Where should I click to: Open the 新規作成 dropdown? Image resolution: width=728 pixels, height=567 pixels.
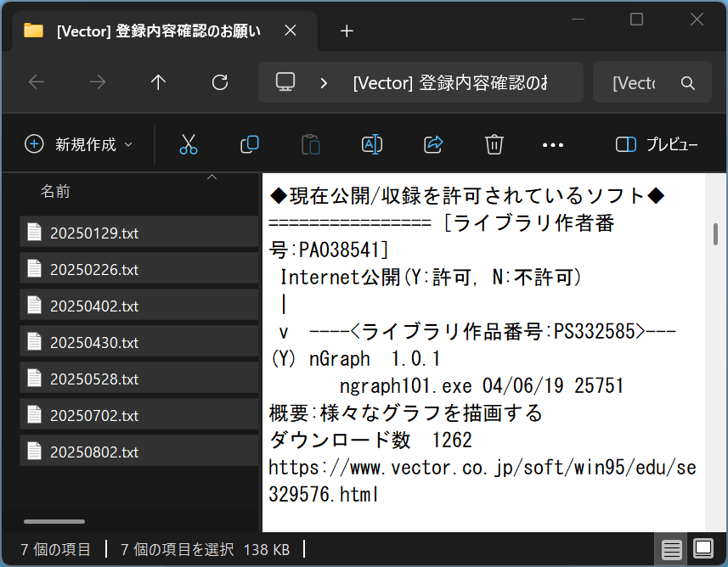click(78, 144)
